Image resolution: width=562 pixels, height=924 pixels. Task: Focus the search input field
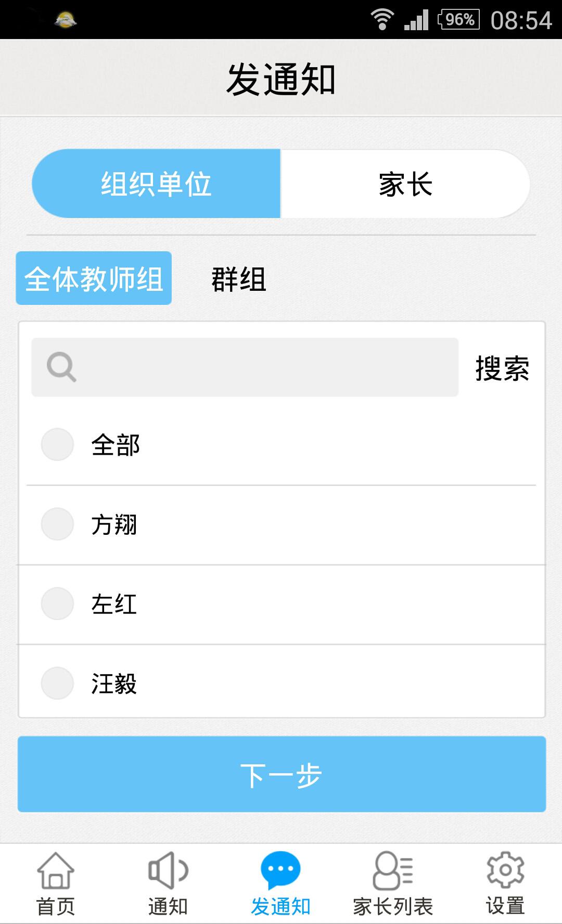pos(260,367)
